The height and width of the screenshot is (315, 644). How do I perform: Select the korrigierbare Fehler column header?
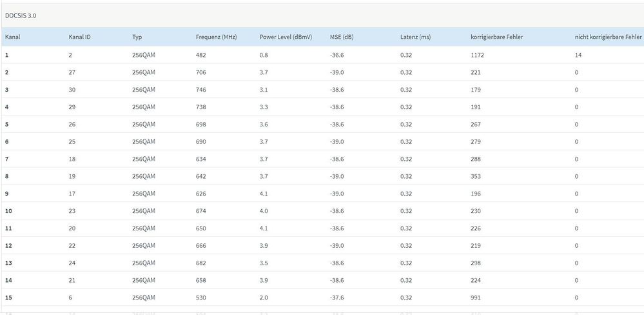click(496, 37)
